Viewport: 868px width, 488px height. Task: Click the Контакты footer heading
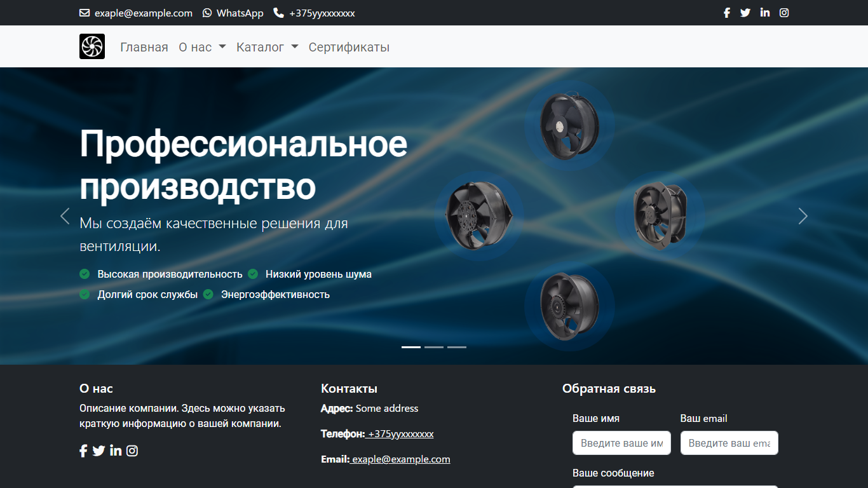coord(349,389)
